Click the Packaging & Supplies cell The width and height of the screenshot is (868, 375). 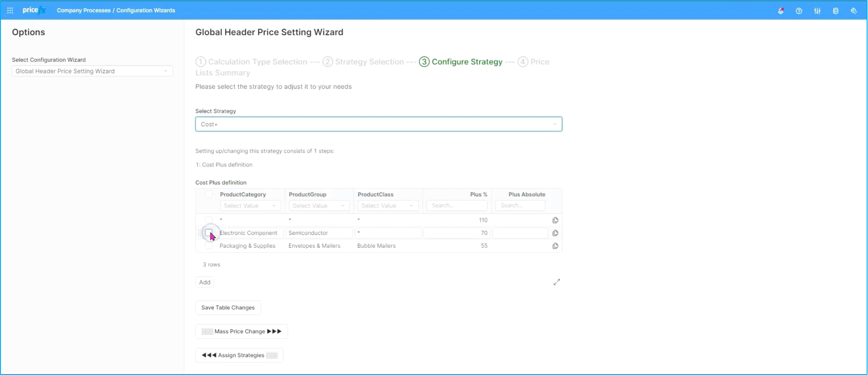coord(247,246)
